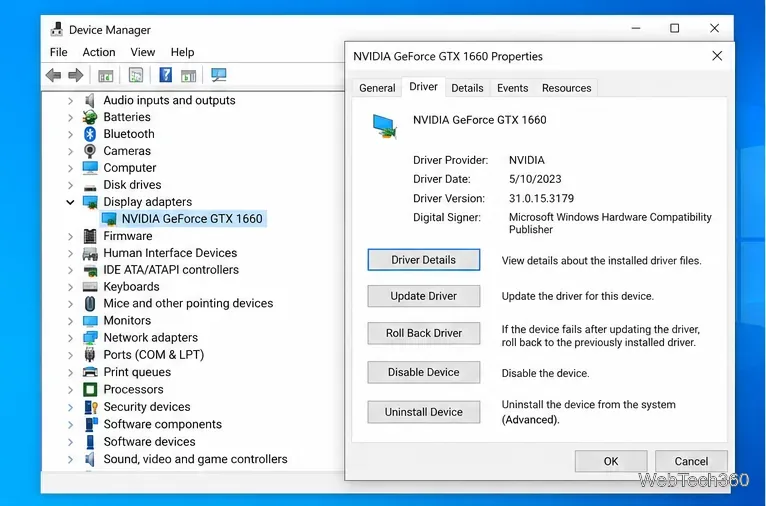Viewport: 766px width, 506px height.
Task: Click the Device Manager title bar icon
Action: (x=57, y=29)
